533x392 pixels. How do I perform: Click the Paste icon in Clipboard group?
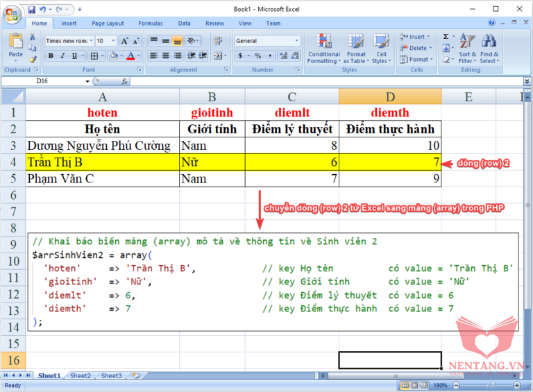click(x=15, y=44)
